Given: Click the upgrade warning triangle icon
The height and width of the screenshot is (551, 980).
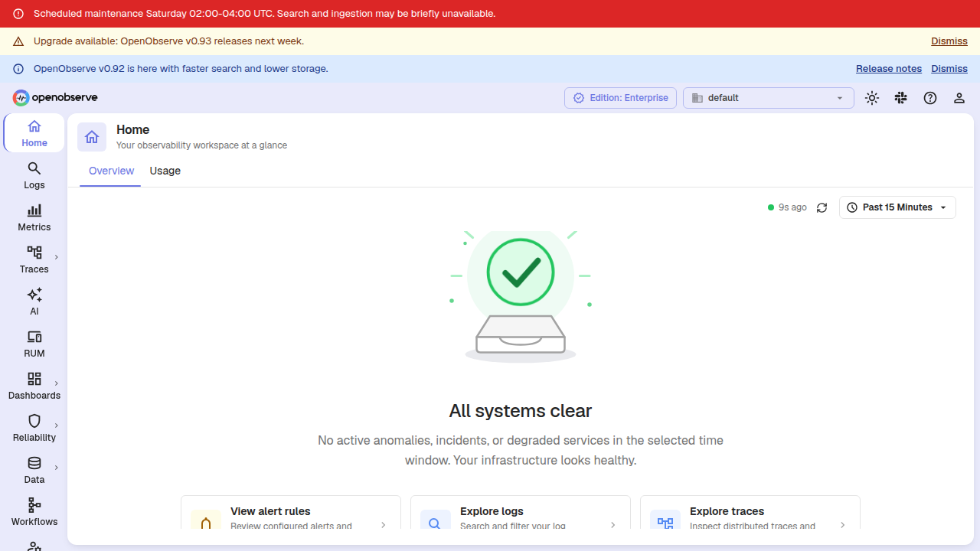Looking at the screenshot, I should (x=18, y=41).
